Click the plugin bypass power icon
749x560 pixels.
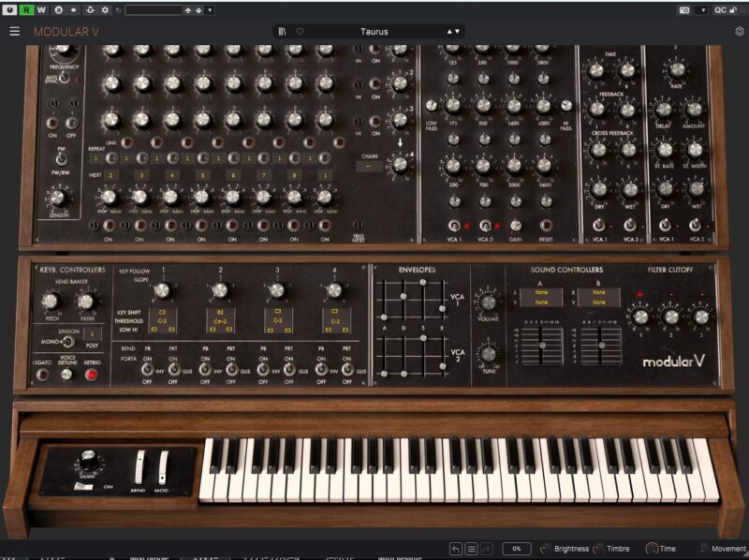click(9, 9)
